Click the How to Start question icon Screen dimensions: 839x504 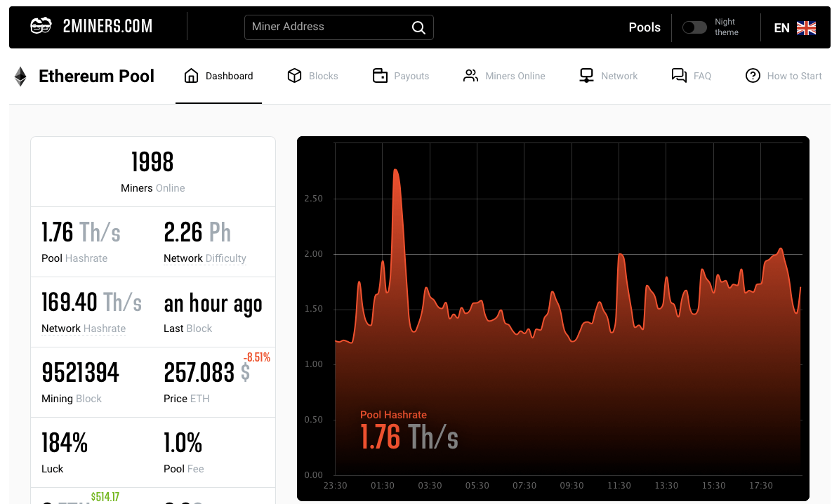tap(753, 76)
